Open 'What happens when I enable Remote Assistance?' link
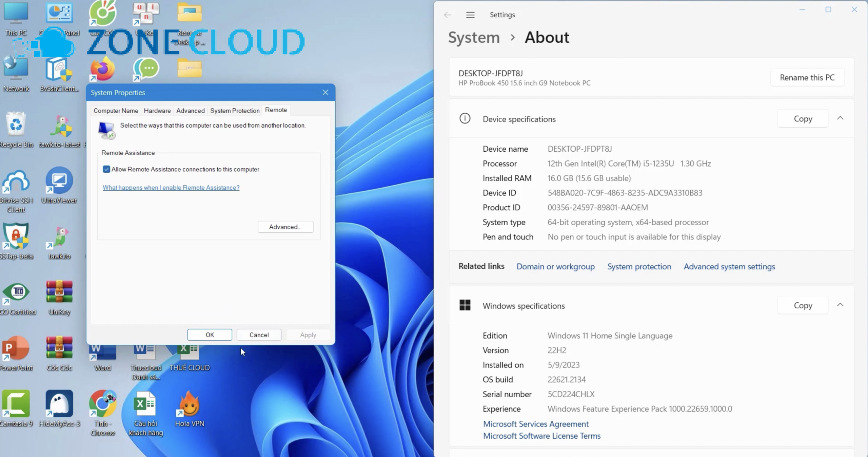The image size is (868, 457). click(171, 188)
